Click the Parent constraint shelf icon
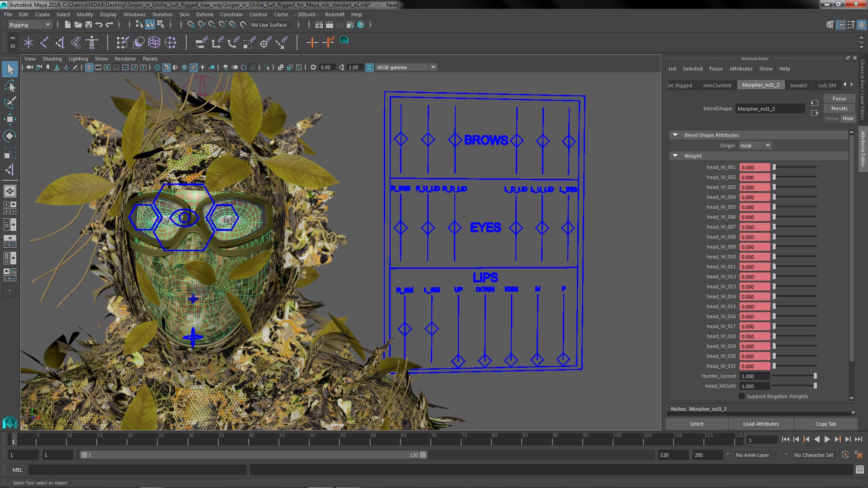The image size is (868, 488). click(x=201, y=42)
